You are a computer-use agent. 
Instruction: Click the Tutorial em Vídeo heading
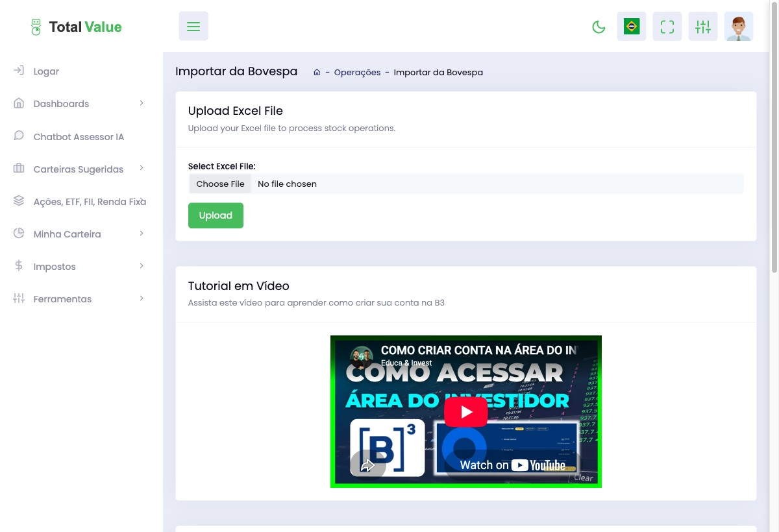click(239, 286)
